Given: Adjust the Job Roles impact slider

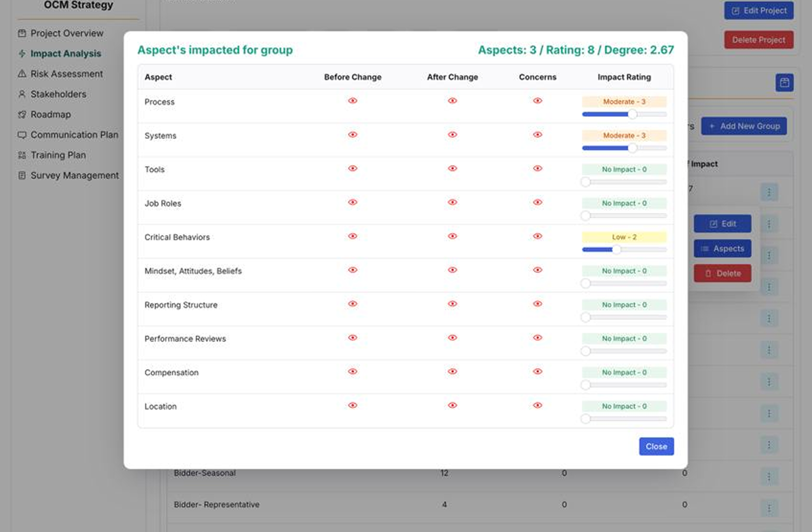Looking at the screenshot, I should 625,216.
